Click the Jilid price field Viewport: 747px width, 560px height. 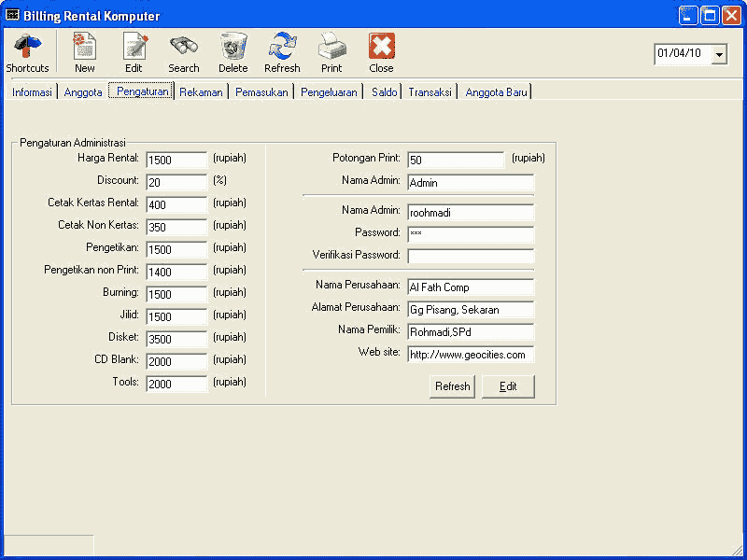[x=176, y=316]
